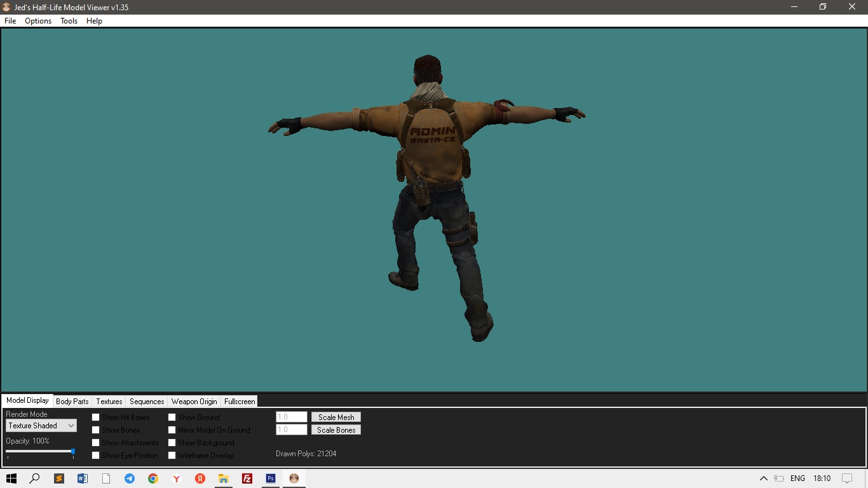Screen dimensions: 868x488
Task: Switch to the Sequences tab
Action: (x=147, y=402)
